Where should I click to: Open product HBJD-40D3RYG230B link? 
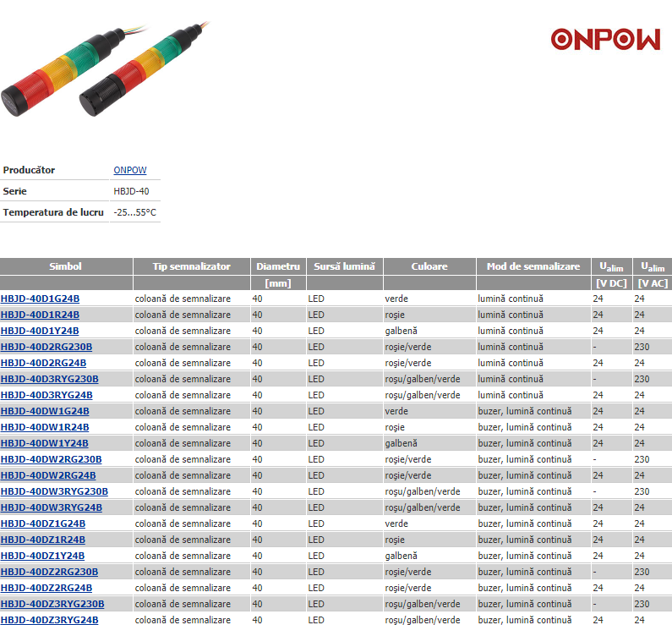click(x=50, y=379)
